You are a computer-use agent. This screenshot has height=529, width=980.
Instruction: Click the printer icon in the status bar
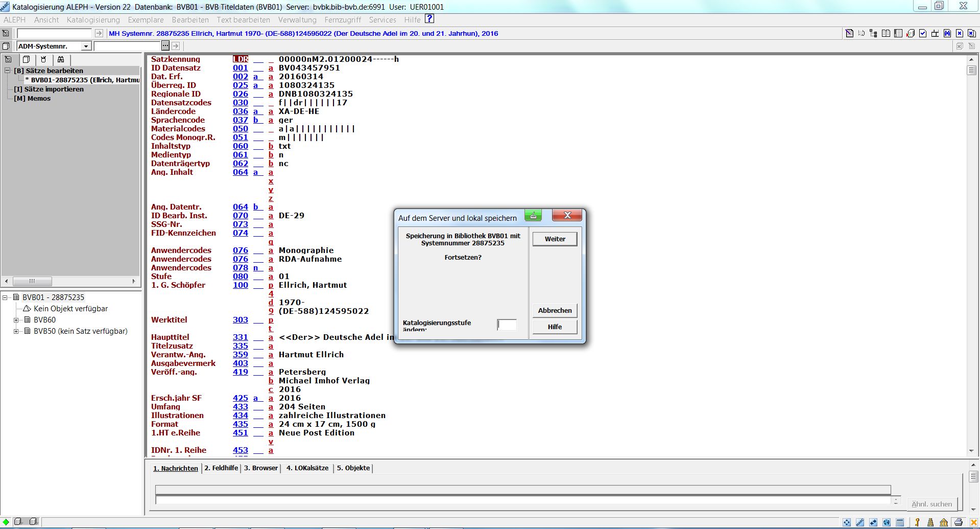coord(958,522)
